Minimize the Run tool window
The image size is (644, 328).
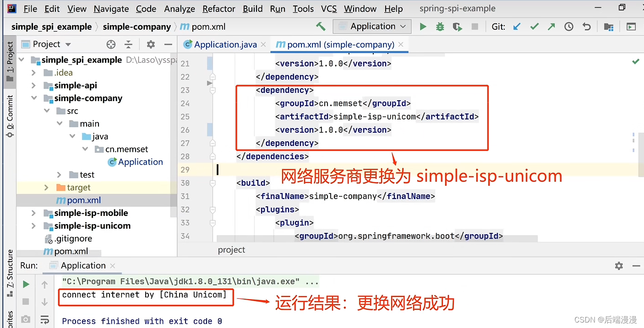(x=636, y=266)
